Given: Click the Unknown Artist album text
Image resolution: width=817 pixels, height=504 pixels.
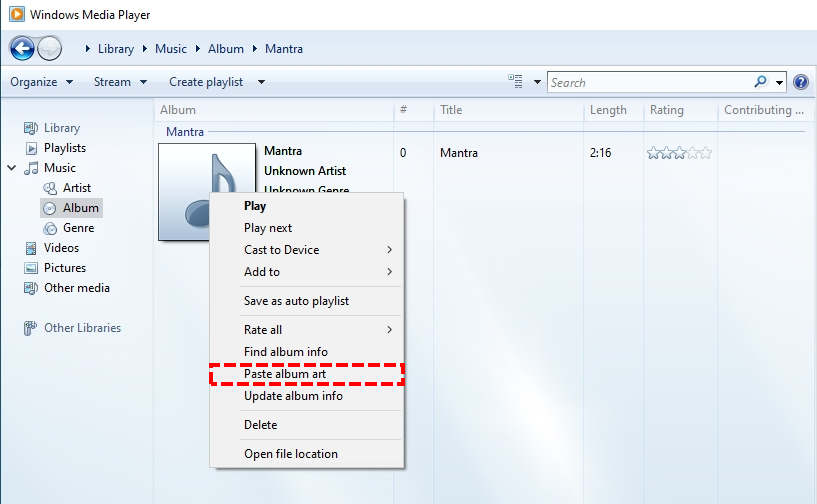Looking at the screenshot, I should coord(305,171).
